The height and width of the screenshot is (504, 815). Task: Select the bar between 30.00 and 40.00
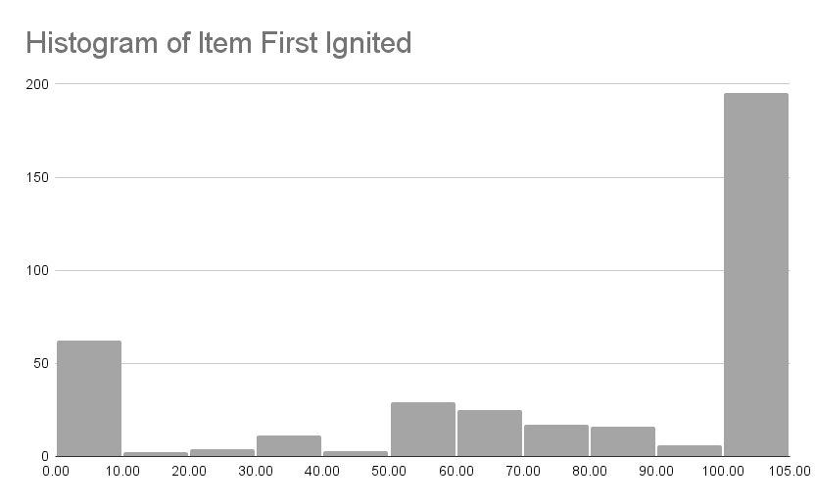click(x=289, y=446)
